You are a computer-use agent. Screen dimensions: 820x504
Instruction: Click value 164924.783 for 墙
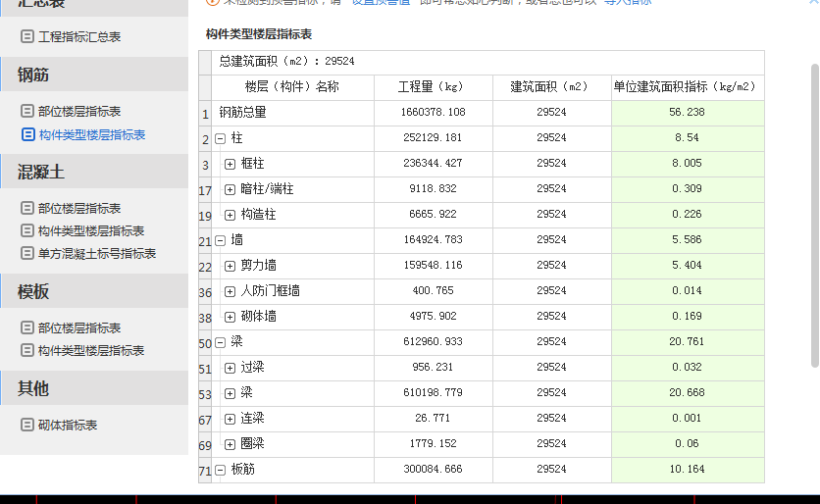433,239
